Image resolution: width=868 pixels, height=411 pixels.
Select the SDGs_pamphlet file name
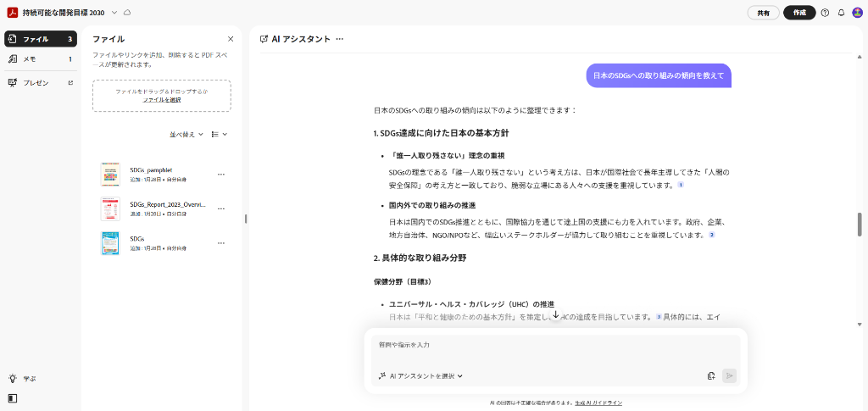[x=151, y=169]
